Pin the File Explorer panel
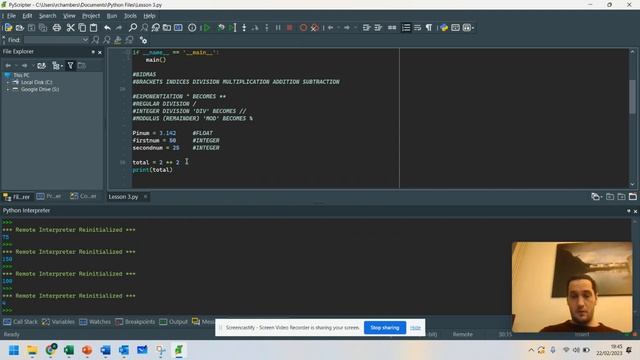This screenshot has height=360, width=640. pos(93,52)
